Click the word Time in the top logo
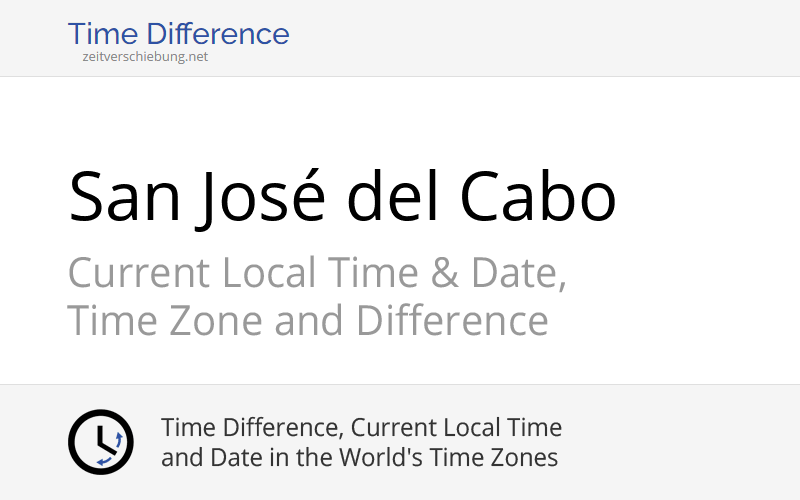The image size is (800, 500). tap(103, 34)
